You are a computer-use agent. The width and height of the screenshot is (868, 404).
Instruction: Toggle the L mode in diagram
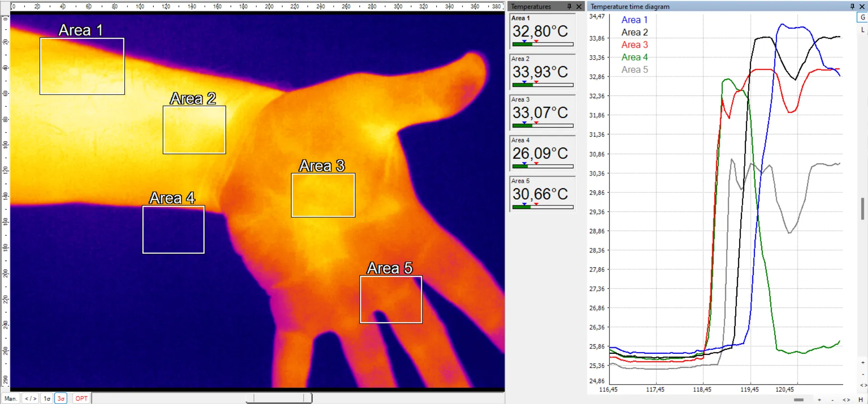[x=863, y=30]
